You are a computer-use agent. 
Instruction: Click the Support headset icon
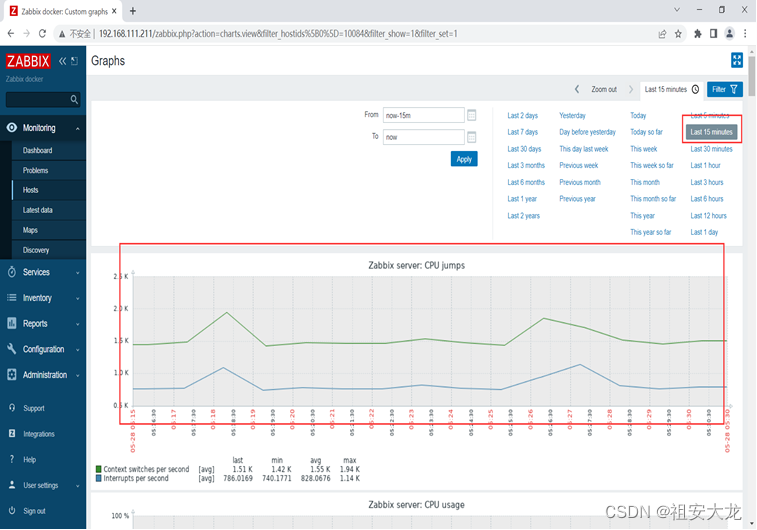pos(12,408)
